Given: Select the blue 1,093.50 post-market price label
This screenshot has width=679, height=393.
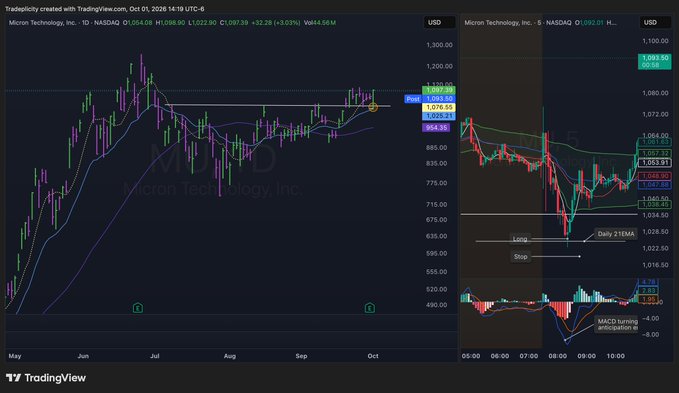Looking at the screenshot, I should pyautogui.click(x=439, y=99).
